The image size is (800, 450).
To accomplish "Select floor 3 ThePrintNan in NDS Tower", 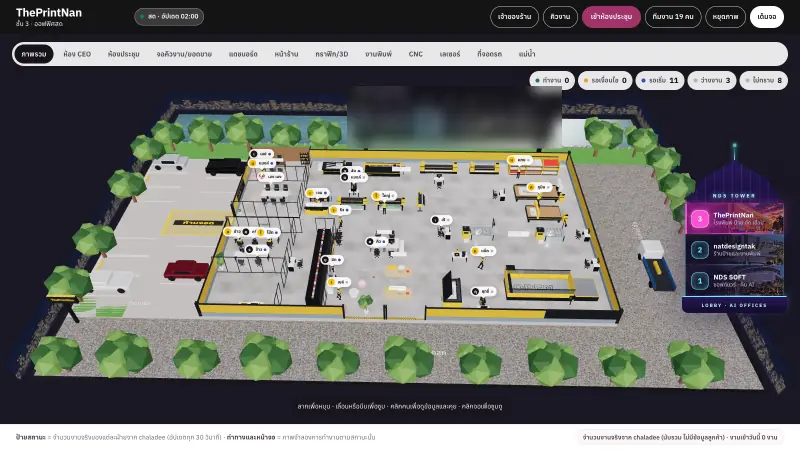I will tap(734, 219).
